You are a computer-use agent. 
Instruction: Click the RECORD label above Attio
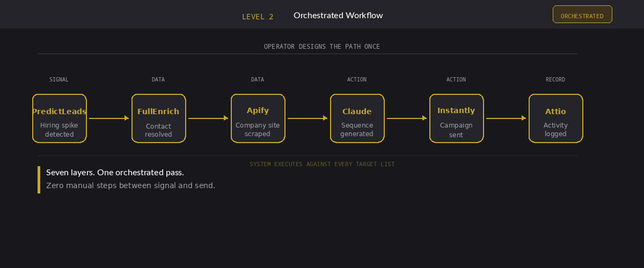click(555, 79)
